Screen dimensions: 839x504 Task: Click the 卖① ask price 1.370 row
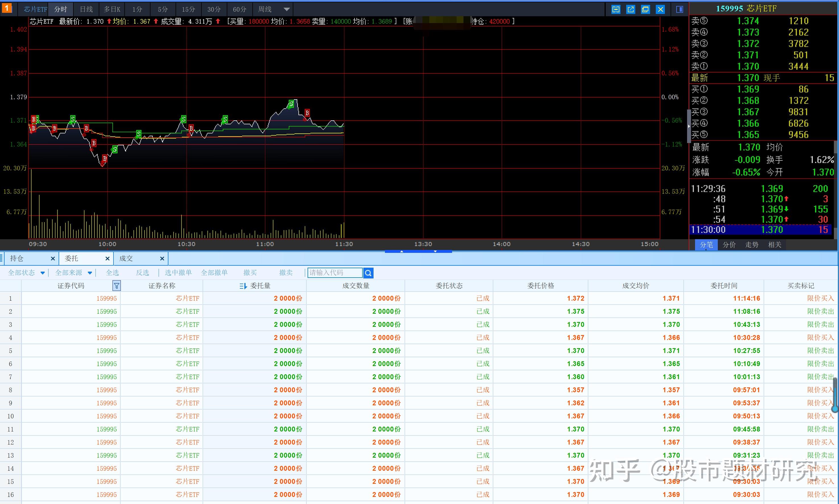(x=763, y=66)
